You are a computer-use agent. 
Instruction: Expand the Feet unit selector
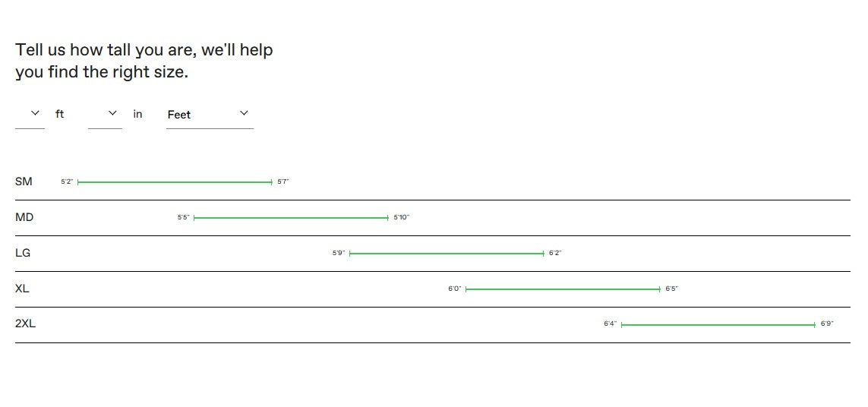click(209, 114)
